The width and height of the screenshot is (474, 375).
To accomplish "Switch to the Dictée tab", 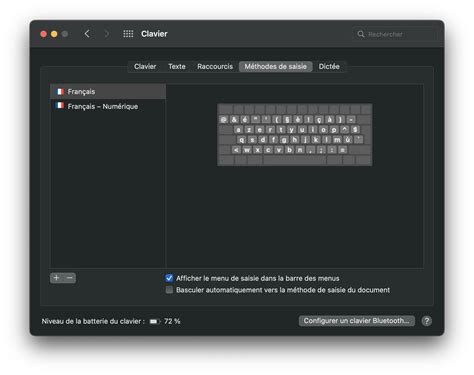I will tap(329, 66).
